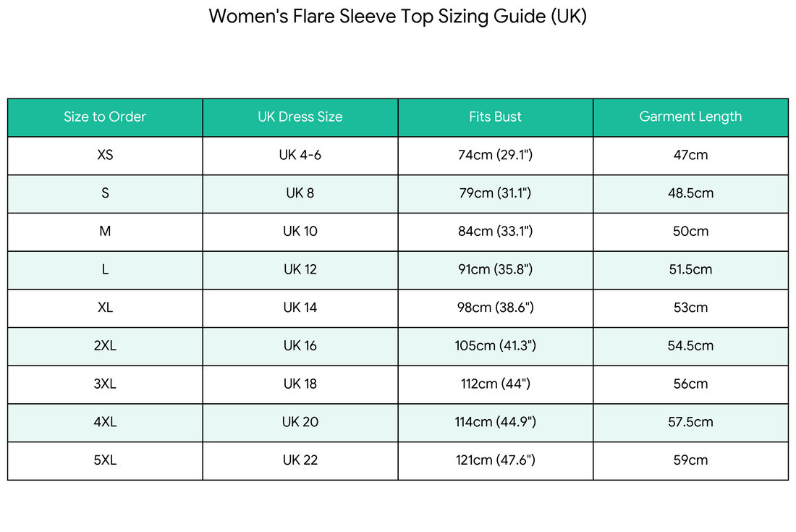Click the 48.5cm garment length cell
This screenshot has width=796, height=532.
click(x=690, y=193)
